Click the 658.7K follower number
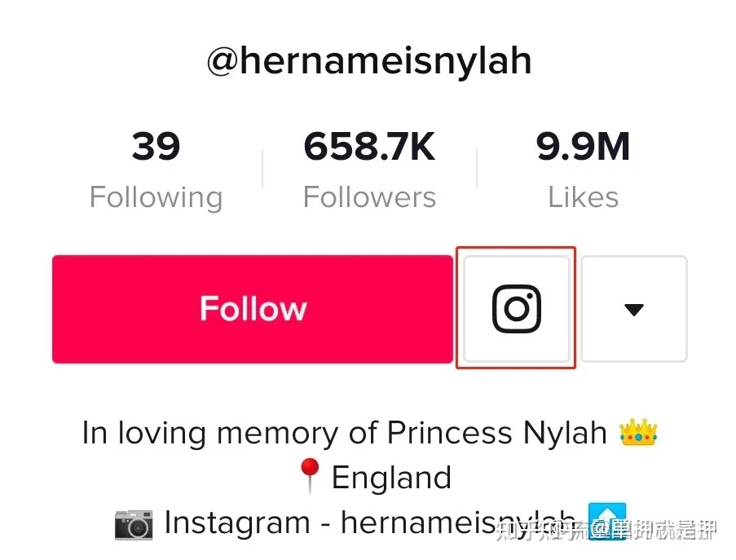Screen dimensions: 736x560 (x=369, y=147)
